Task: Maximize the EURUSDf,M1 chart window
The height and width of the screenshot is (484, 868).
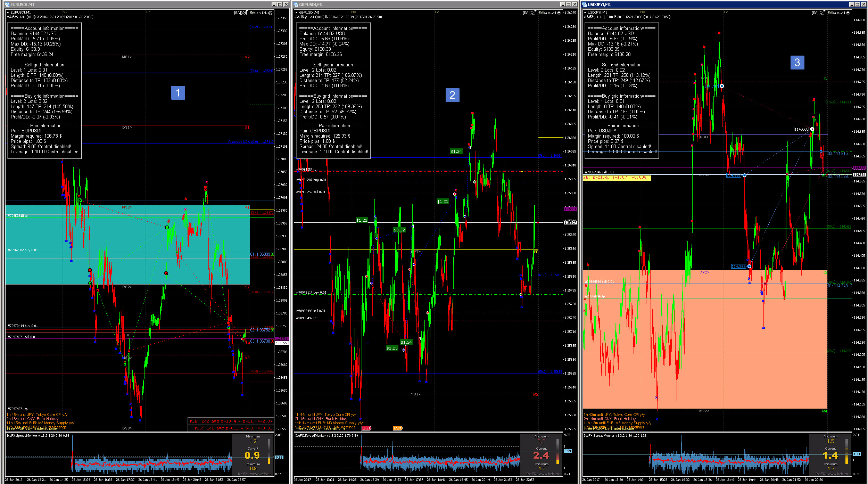Action: click(x=280, y=5)
